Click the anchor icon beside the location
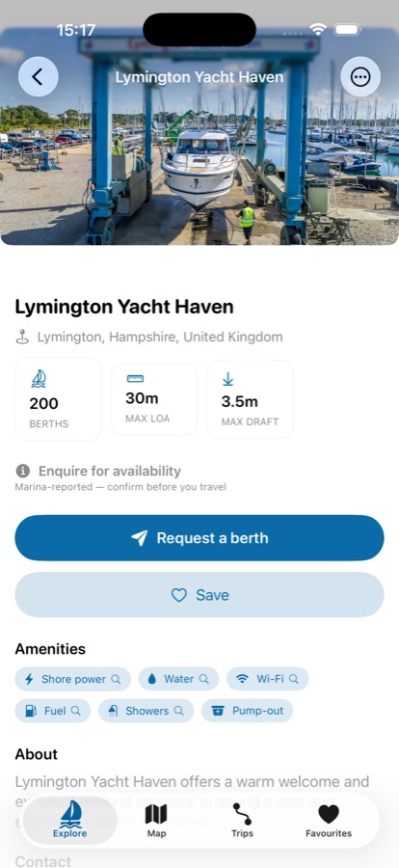Screen dimensions: 399x868 22,338
